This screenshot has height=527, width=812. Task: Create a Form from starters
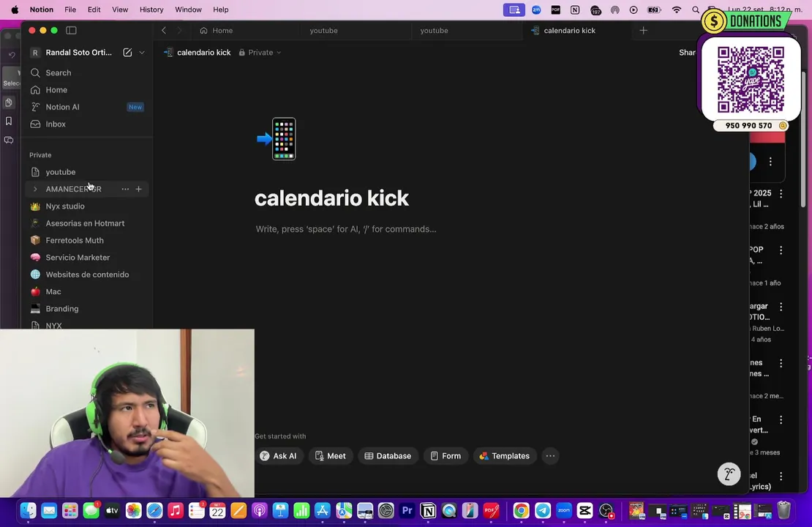pyautogui.click(x=446, y=456)
